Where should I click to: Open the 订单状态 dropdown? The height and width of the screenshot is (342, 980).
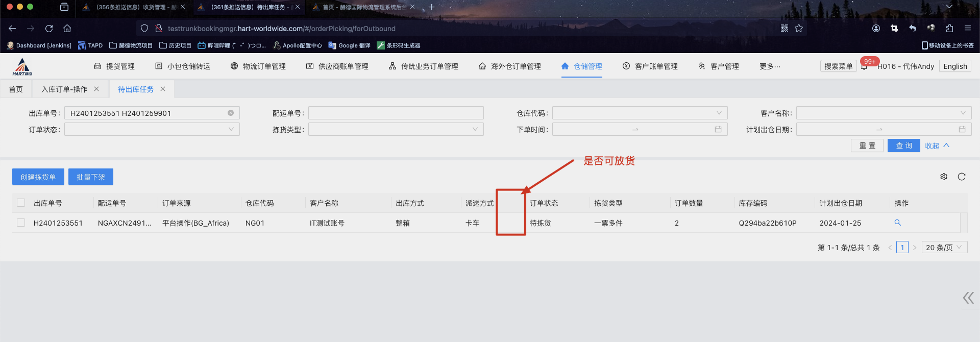[152, 129]
